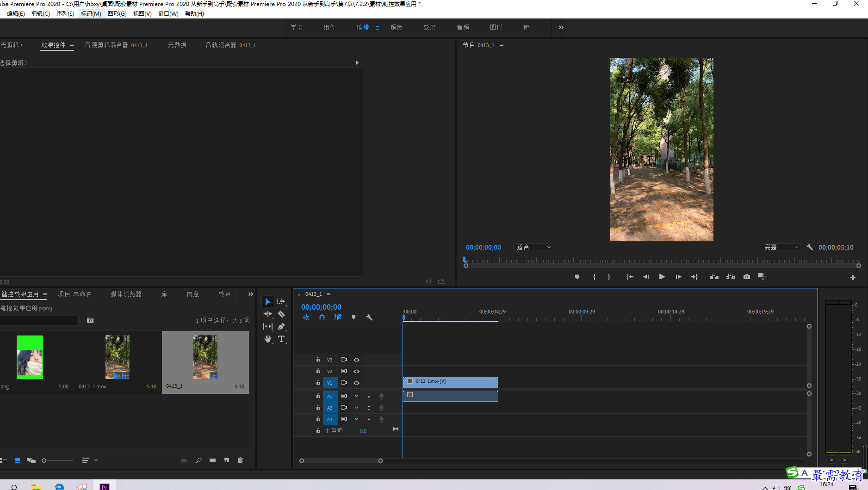Viewport: 868px width, 490px height.
Task: Open the Program monitor button editor plus
Action: point(853,277)
